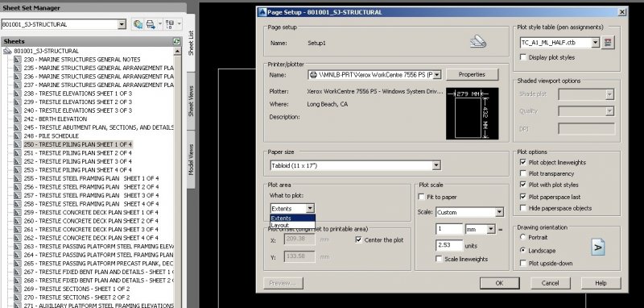644x308 pixels.
Task: Click the printer Properties button
Action: coord(472,74)
